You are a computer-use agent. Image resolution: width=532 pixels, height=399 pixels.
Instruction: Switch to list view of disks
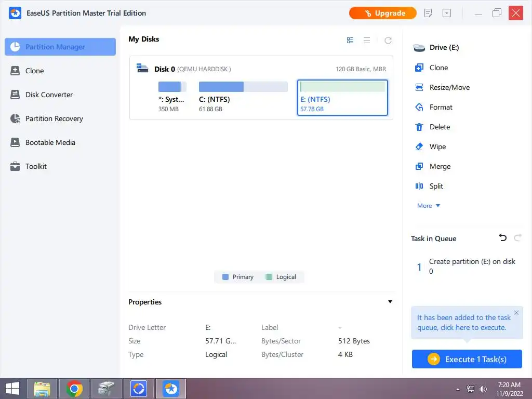coord(367,41)
